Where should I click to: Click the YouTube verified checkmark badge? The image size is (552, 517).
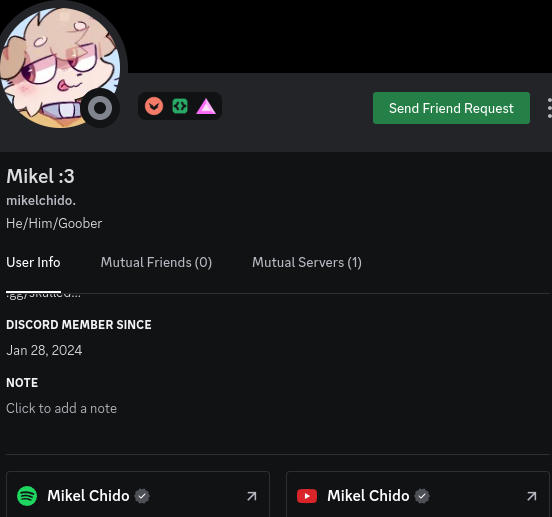[422, 496]
